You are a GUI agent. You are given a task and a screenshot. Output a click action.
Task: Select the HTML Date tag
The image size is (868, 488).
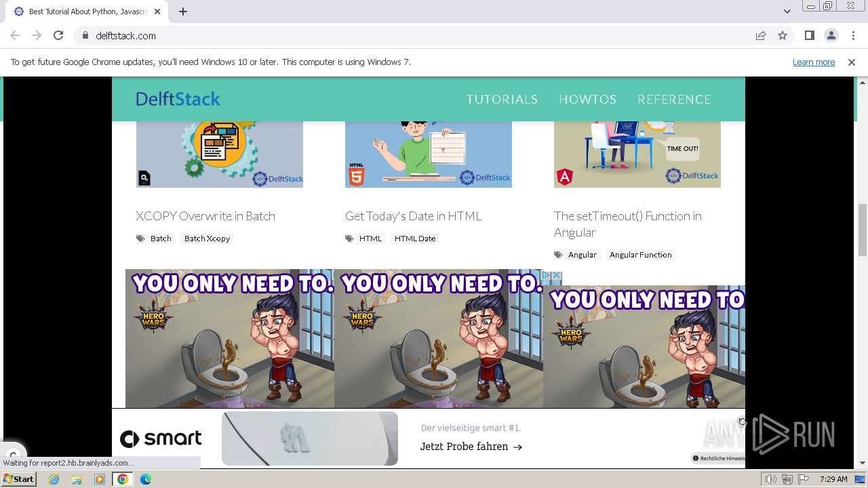pos(415,239)
